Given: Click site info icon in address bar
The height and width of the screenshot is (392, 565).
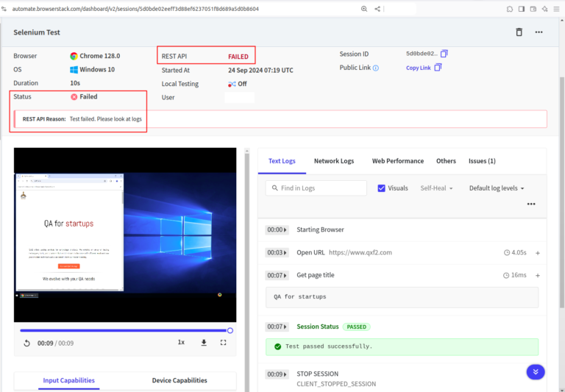Looking at the screenshot, I should point(4,9).
